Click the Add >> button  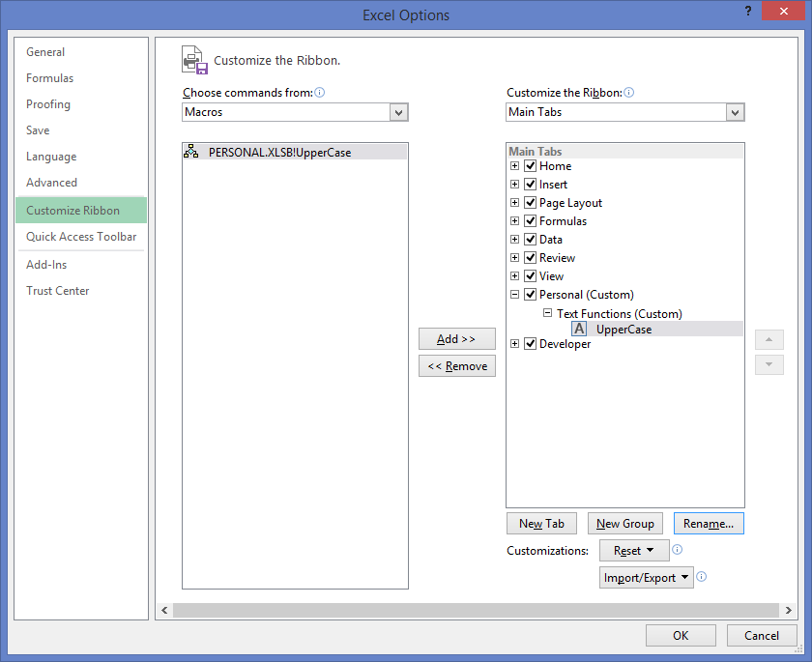pyautogui.click(x=456, y=339)
